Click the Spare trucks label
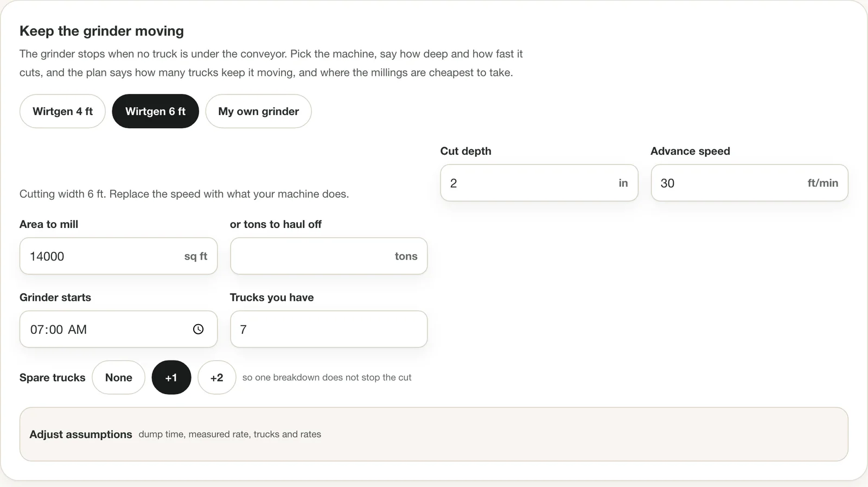Screen dimensions: 868x487 click(x=52, y=377)
